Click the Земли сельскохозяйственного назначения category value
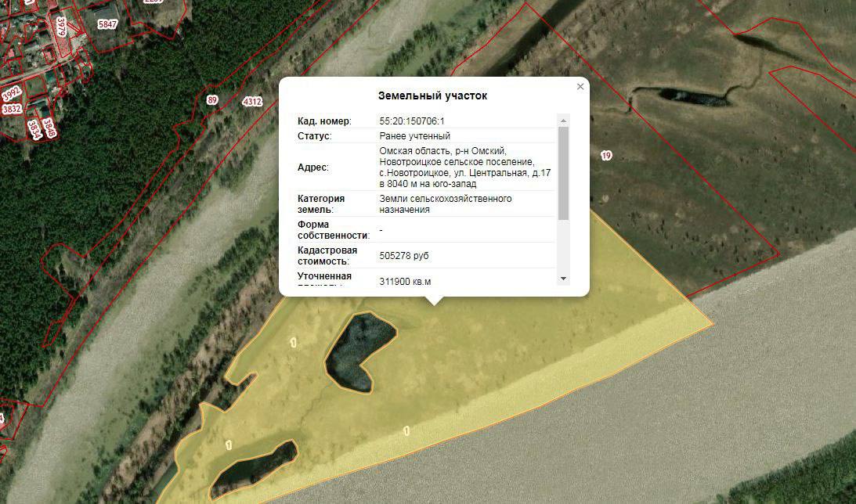This screenshot has height=504, width=856. pyautogui.click(x=445, y=203)
